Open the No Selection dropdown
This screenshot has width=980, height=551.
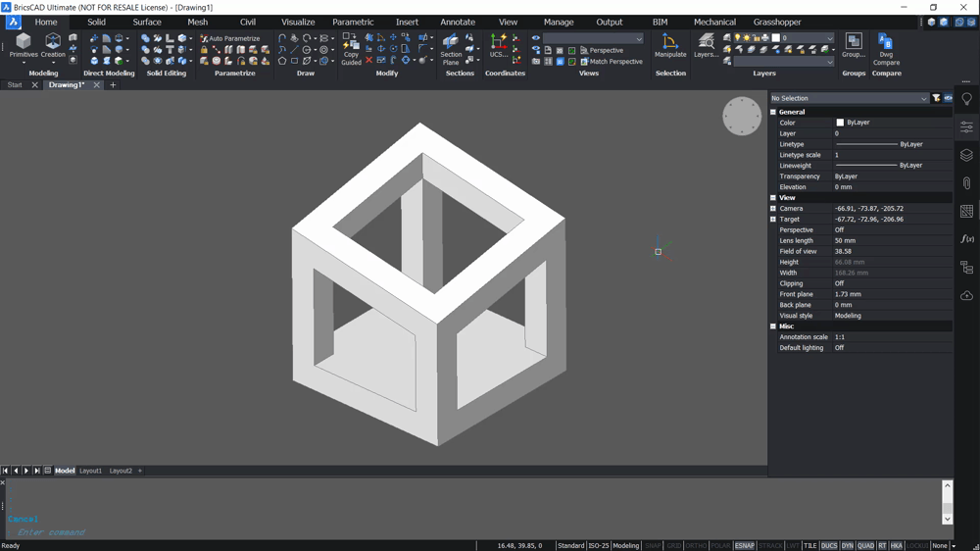849,98
